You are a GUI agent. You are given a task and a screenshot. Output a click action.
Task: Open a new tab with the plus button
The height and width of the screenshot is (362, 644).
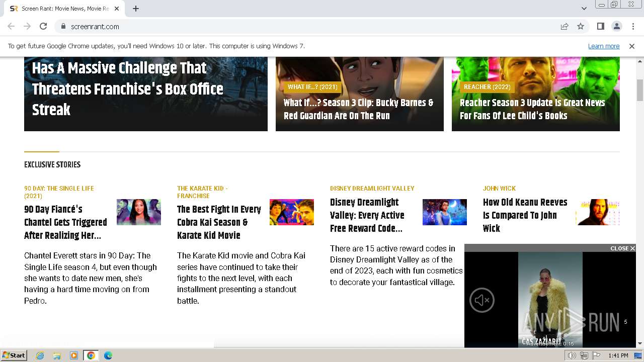coord(136,9)
